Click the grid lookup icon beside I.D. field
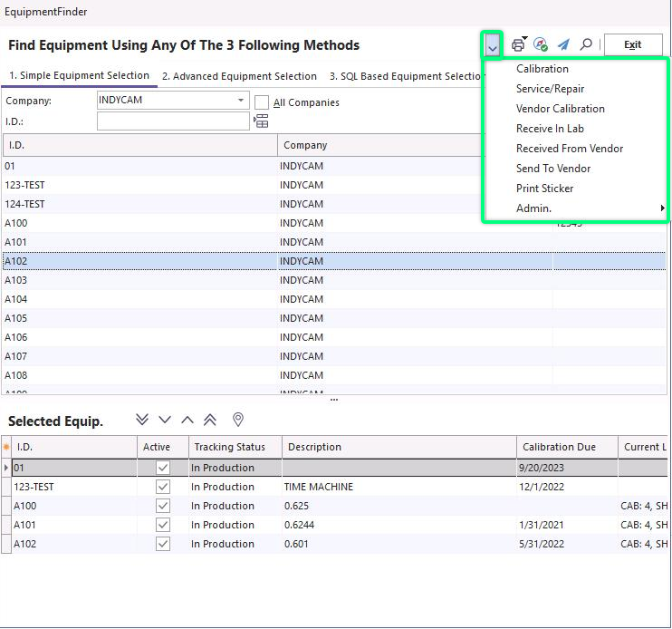The image size is (672, 629). [x=261, y=121]
